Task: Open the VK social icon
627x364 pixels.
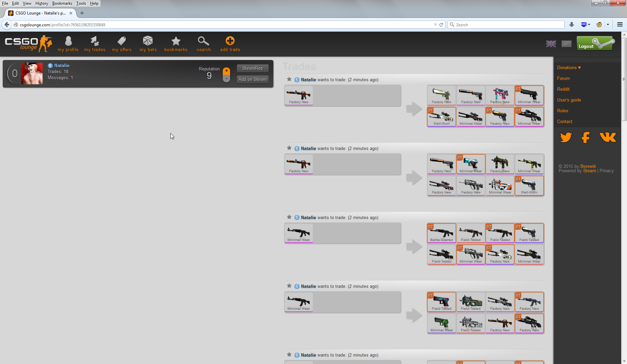Action: tap(607, 138)
